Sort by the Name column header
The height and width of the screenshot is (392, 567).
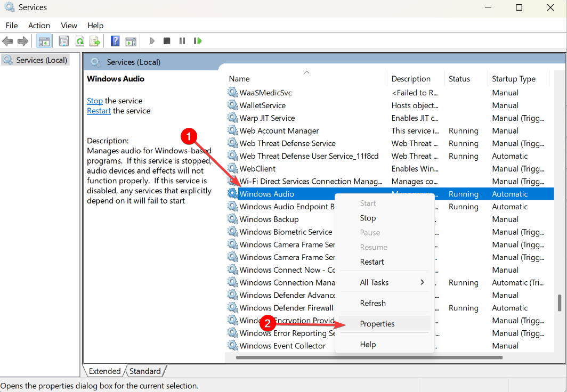306,79
